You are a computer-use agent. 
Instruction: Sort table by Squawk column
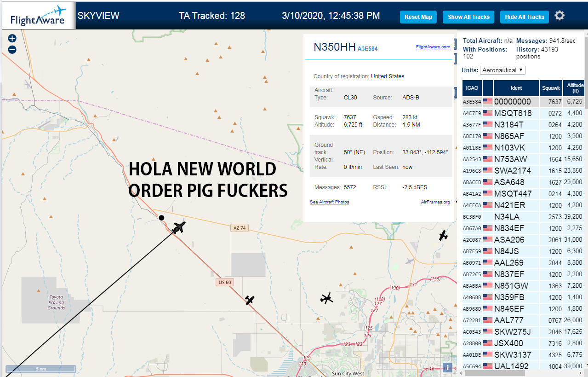pos(551,88)
